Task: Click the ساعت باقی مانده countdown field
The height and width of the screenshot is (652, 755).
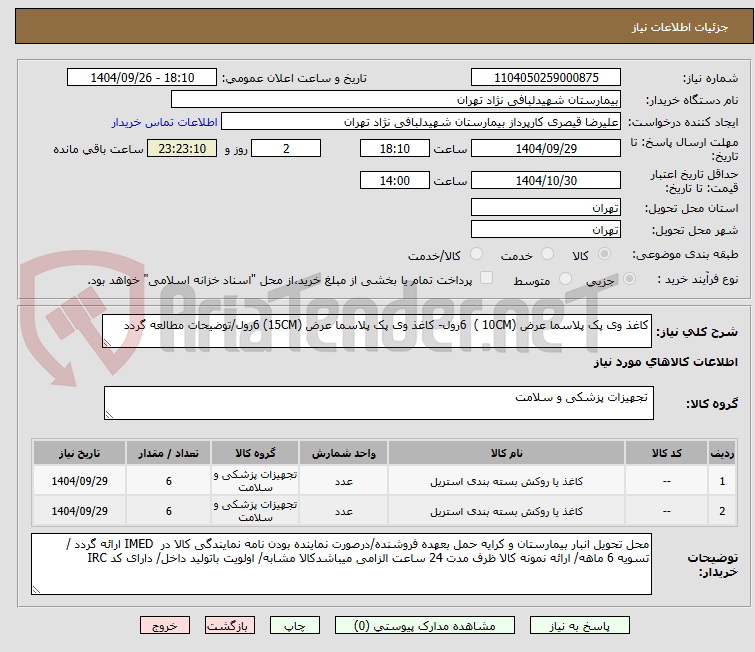Action: coord(182,149)
